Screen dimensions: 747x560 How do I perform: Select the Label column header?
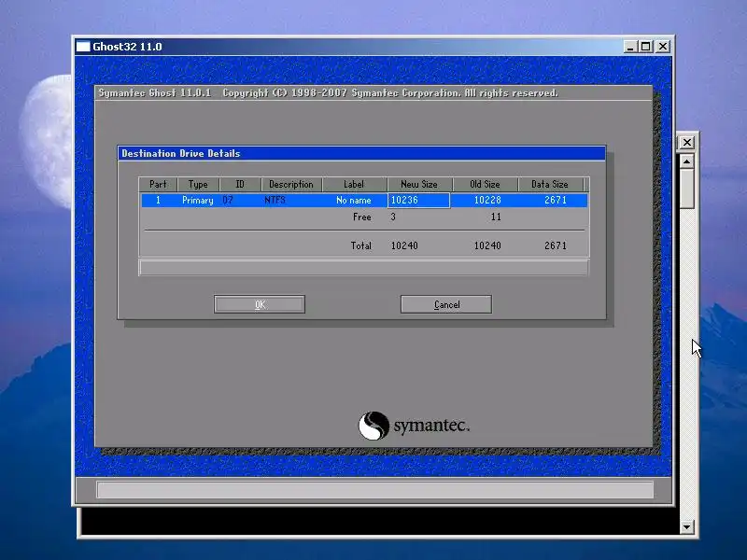coord(354,184)
